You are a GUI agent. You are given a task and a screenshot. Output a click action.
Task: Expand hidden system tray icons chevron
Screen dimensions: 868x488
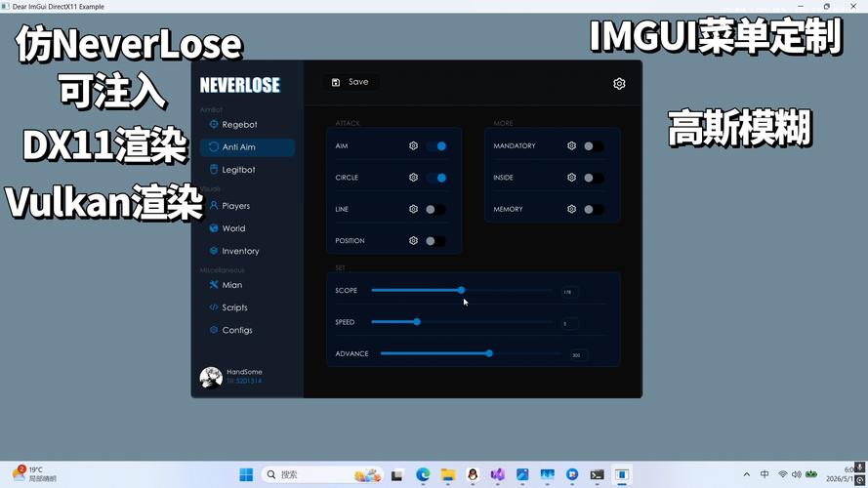pyautogui.click(x=747, y=474)
